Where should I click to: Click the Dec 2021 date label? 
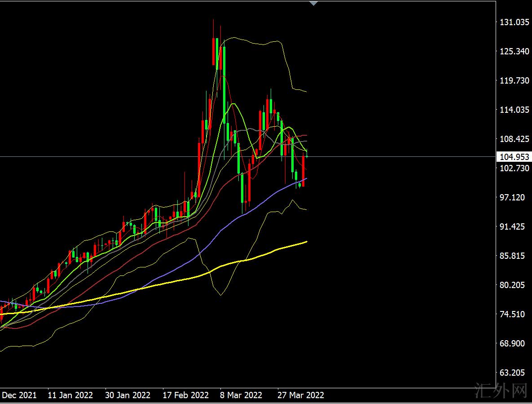(x=20, y=395)
